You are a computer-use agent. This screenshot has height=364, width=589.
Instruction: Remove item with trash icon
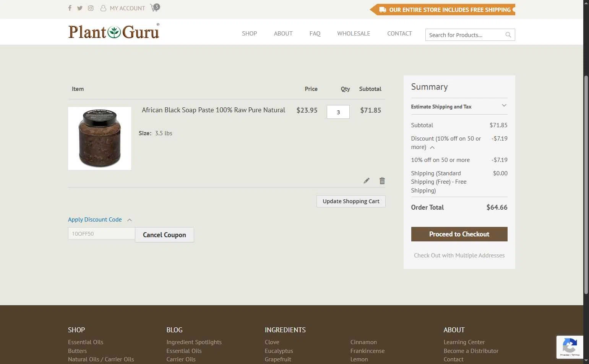pyautogui.click(x=382, y=181)
